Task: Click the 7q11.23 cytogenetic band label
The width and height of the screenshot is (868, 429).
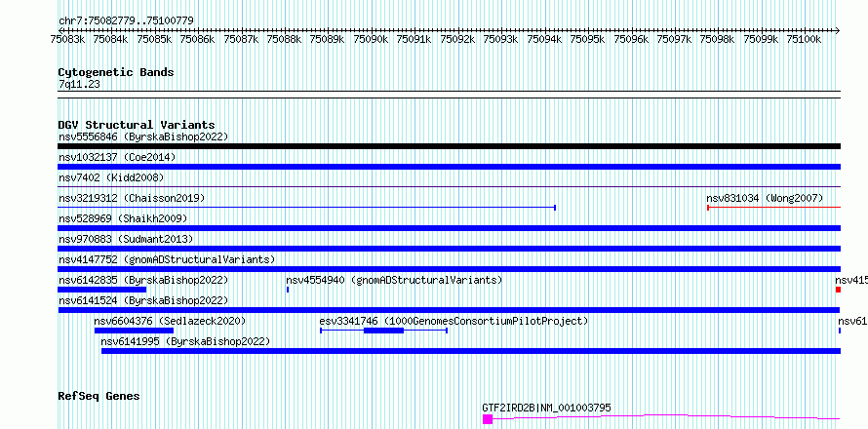Action: click(79, 85)
